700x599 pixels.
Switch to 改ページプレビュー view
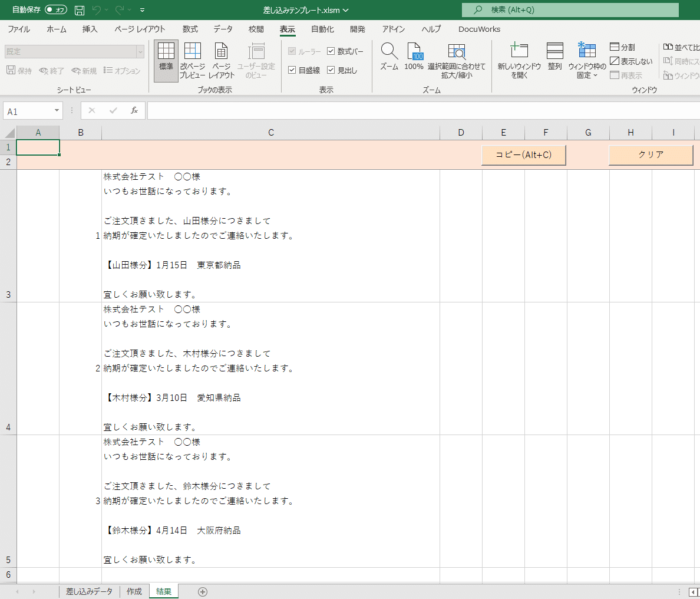(x=193, y=60)
